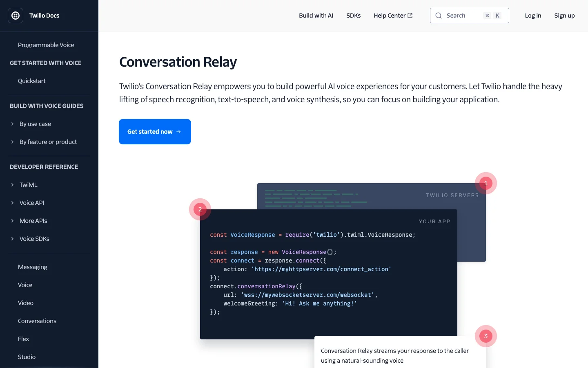Open Conversations in the sidebar

[37, 321]
